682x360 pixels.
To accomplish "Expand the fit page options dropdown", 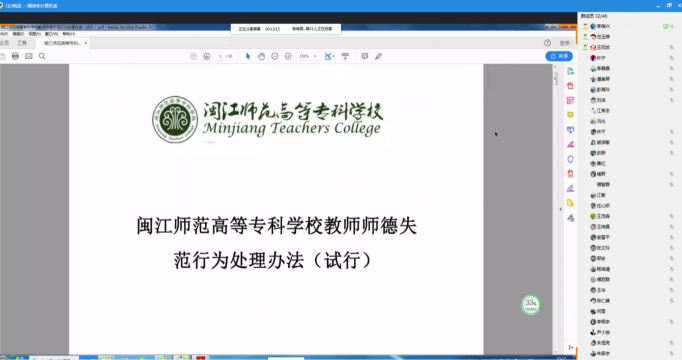I will 334,56.
